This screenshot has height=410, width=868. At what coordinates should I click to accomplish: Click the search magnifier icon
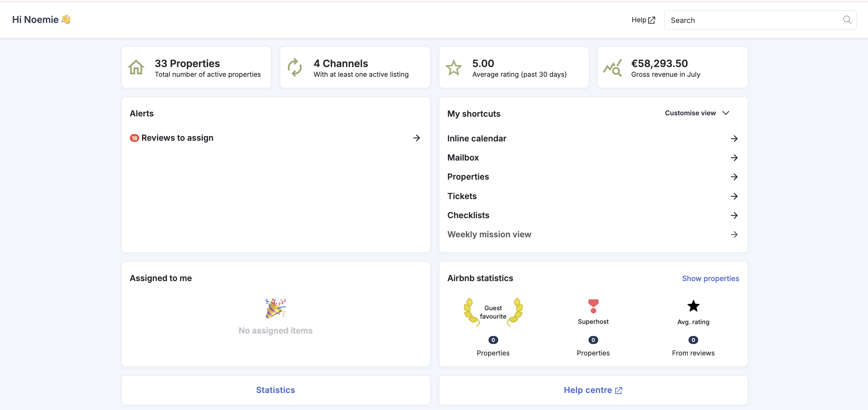847,20
